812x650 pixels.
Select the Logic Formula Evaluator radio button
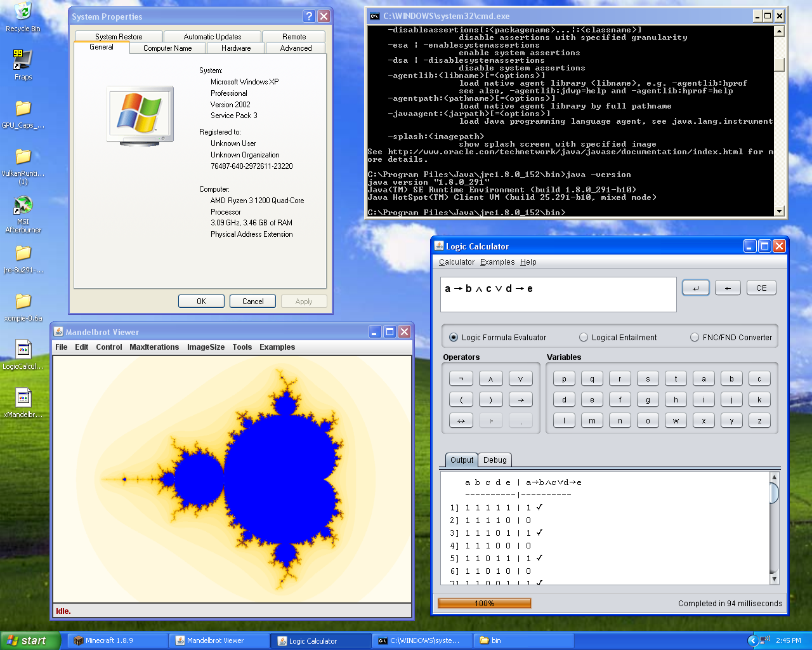click(x=454, y=338)
